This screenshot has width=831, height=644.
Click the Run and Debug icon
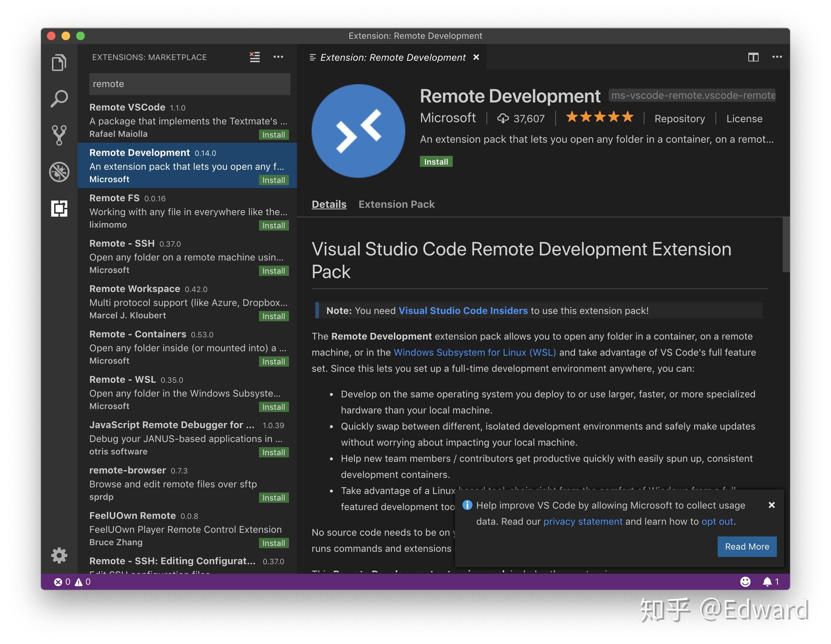[59, 172]
